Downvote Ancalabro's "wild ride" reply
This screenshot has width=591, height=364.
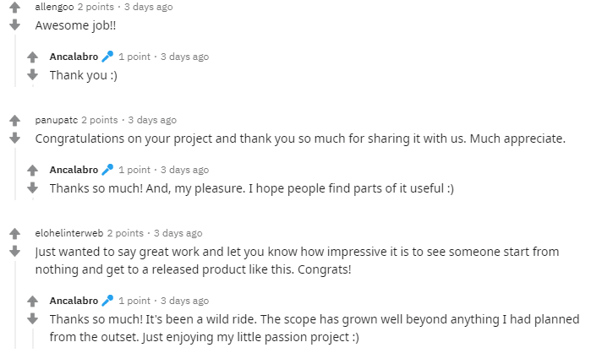(x=33, y=318)
